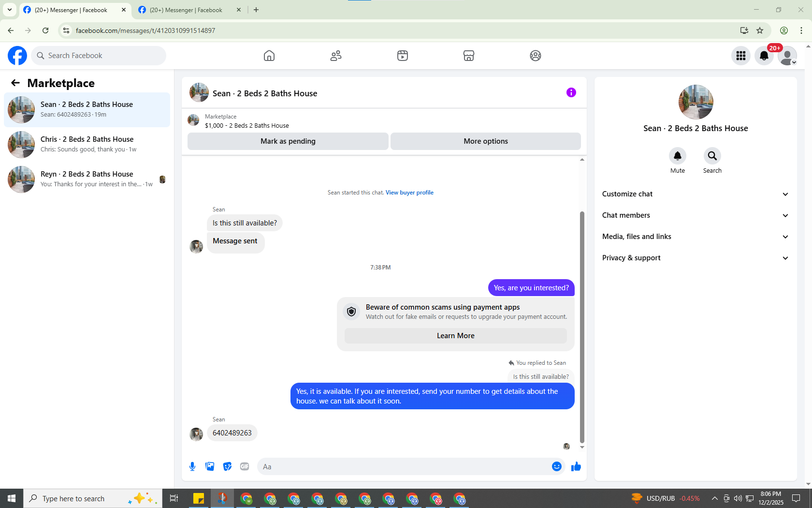This screenshot has height=508, width=812.
Task: Expand Privacy & support section
Action: click(696, 258)
